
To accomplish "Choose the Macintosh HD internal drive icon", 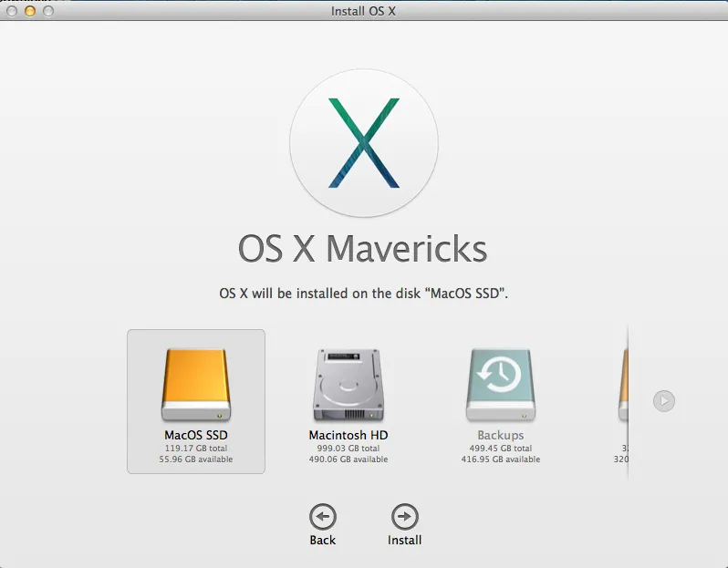I will pyautogui.click(x=348, y=385).
